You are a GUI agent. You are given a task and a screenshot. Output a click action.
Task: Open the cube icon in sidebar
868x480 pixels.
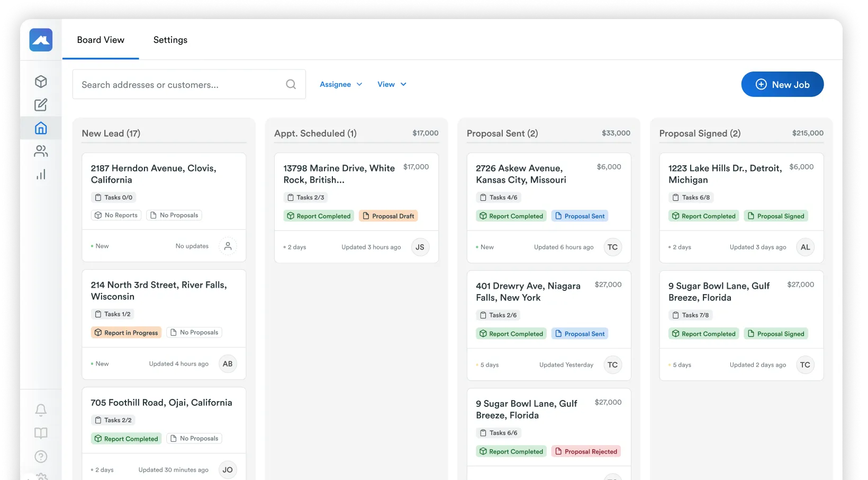coord(41,82)
